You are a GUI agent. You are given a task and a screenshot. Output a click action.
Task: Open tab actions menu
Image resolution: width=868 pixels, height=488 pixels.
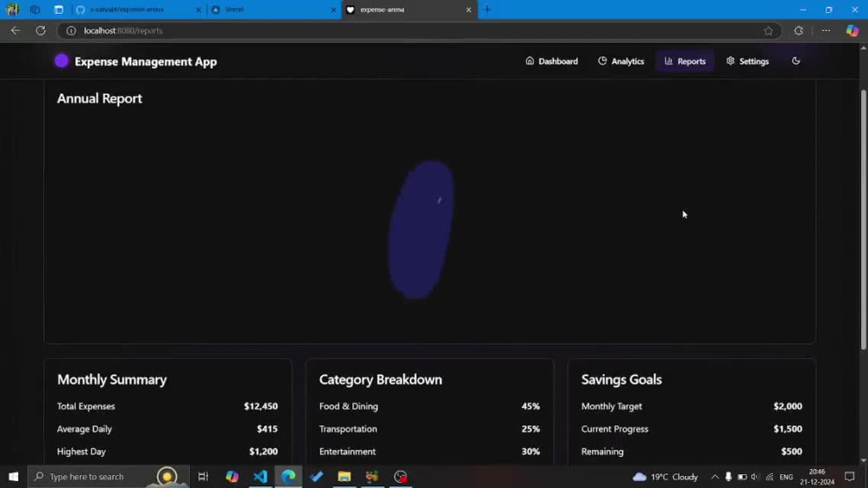(59, 10)
